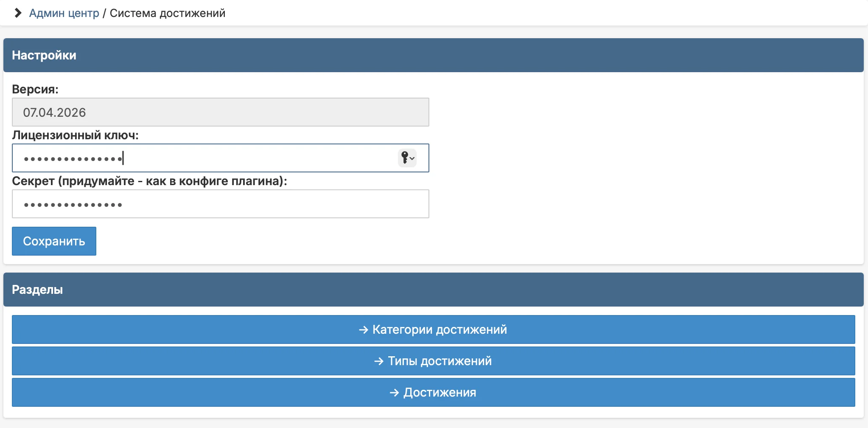Click the arrow icon before Достижения
Viewport: 868px width, 428px height.
click(394, 393)
